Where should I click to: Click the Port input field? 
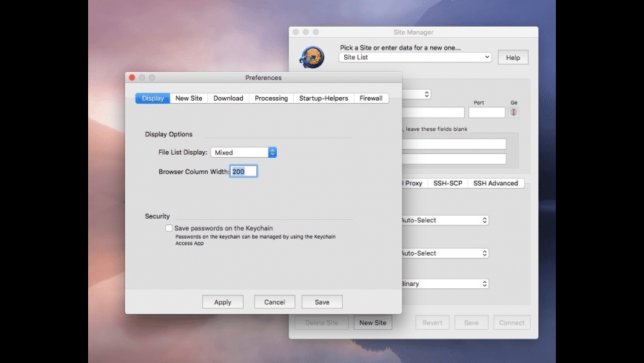coord(486,112)
